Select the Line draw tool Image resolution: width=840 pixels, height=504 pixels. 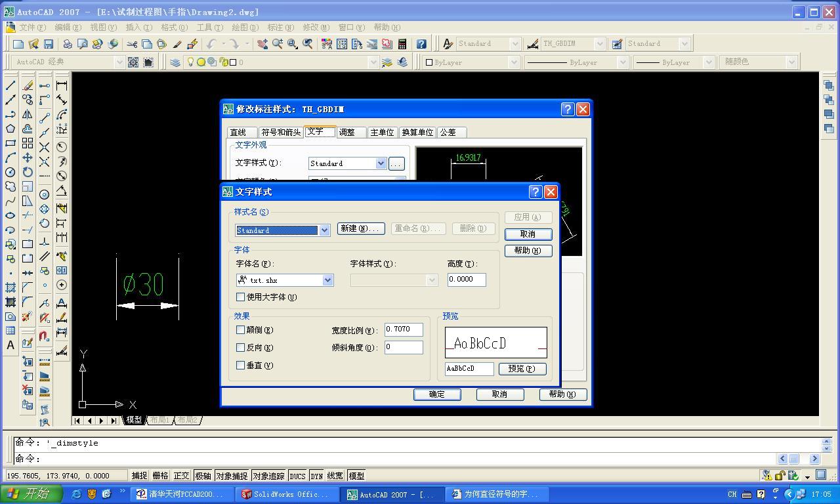click(x=10, y=85)
